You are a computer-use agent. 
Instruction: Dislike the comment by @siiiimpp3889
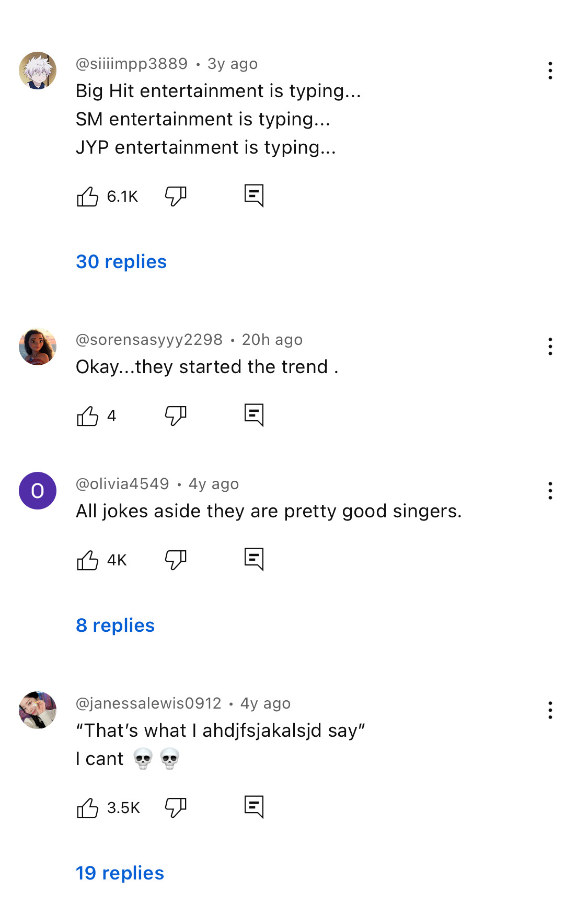176,196
